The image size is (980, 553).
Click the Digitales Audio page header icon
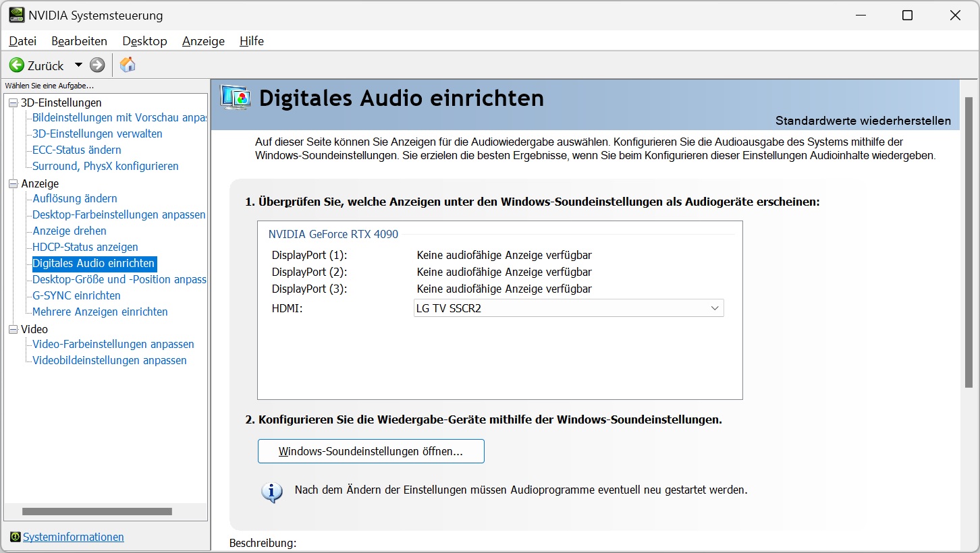[236, 98]
